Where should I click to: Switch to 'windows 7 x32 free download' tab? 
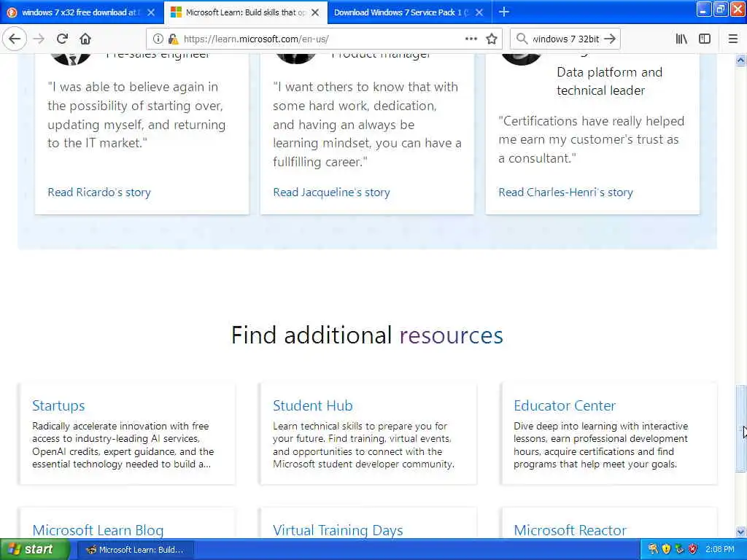82,12
